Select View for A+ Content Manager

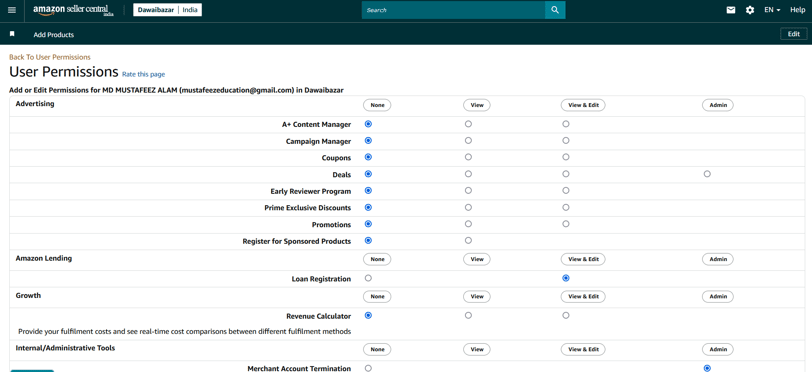click(468, 124)
